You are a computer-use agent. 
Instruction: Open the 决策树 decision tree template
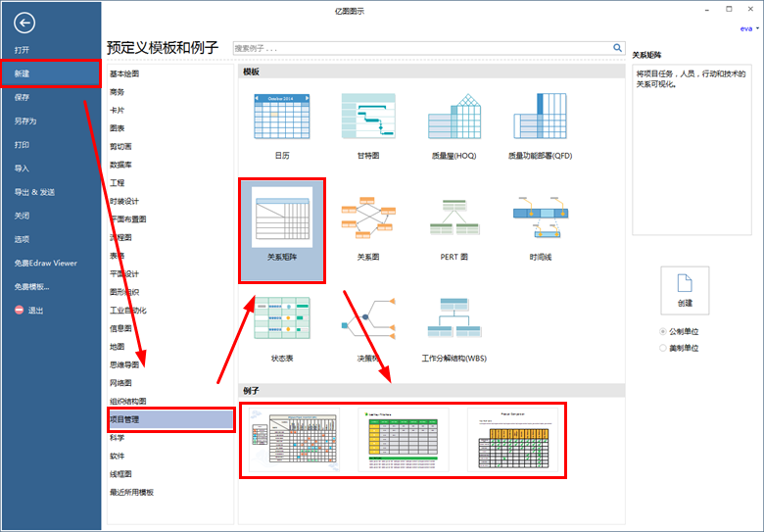tap(368, 318)
